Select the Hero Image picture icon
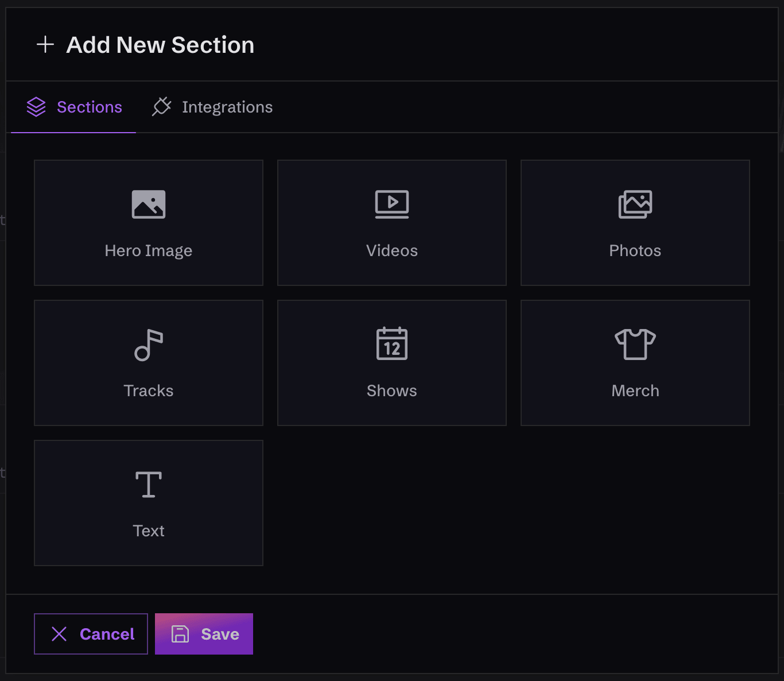784x681 pixels. pyautogui.click(x=149, y=204)
